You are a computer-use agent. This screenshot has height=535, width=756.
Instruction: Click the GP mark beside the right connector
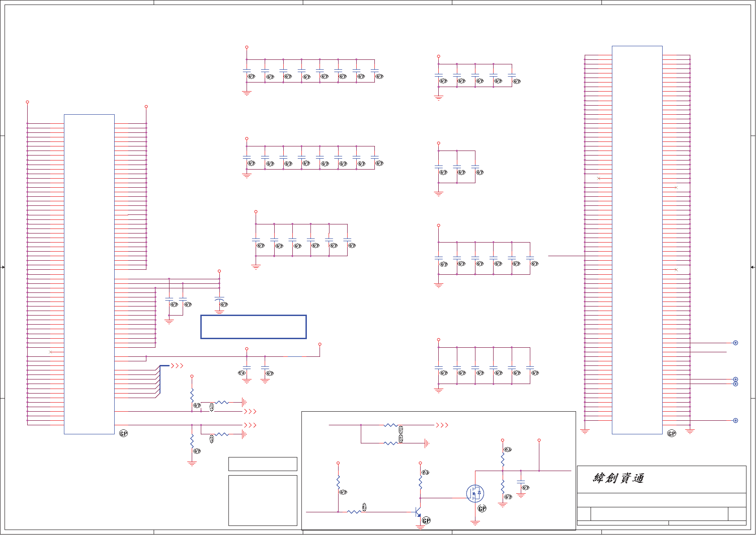[672, 433]
